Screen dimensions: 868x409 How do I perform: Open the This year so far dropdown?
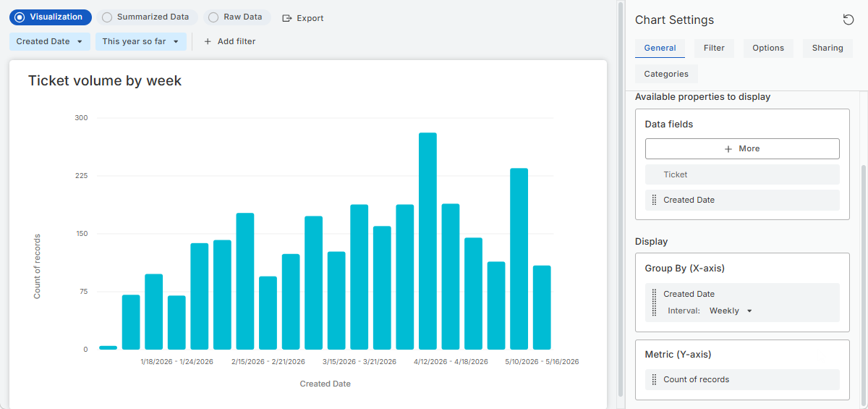click(141, 41)
